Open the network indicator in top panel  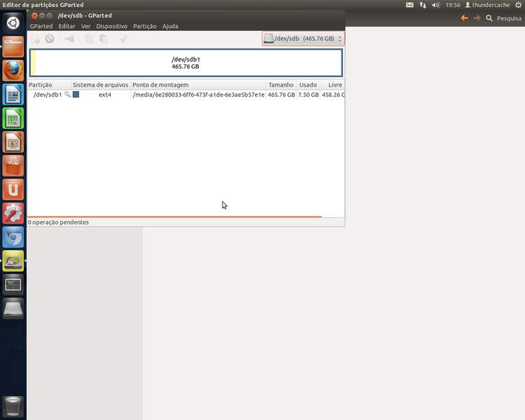click(423, 5)
